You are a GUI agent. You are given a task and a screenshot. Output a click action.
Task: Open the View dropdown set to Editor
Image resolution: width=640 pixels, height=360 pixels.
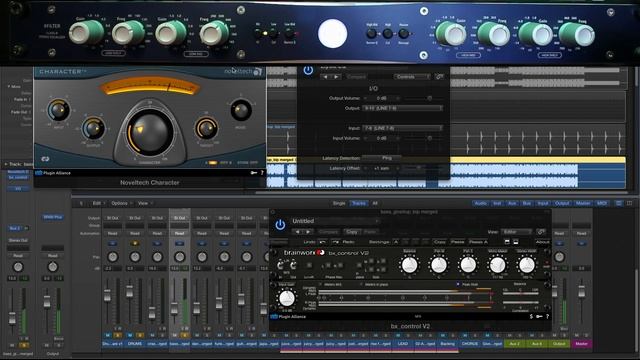(516, 232)
